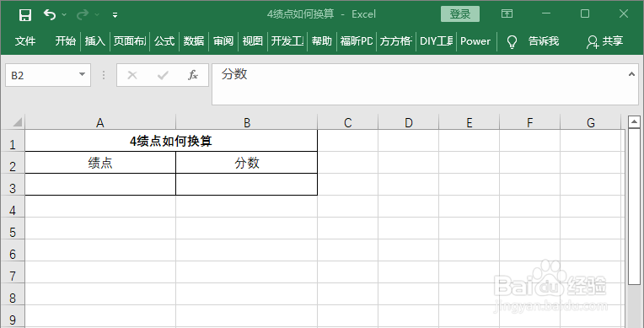Switch to the DIY工具箱 ribbon tab
This screenshot has height=328, width=644.
pos(436,41)
